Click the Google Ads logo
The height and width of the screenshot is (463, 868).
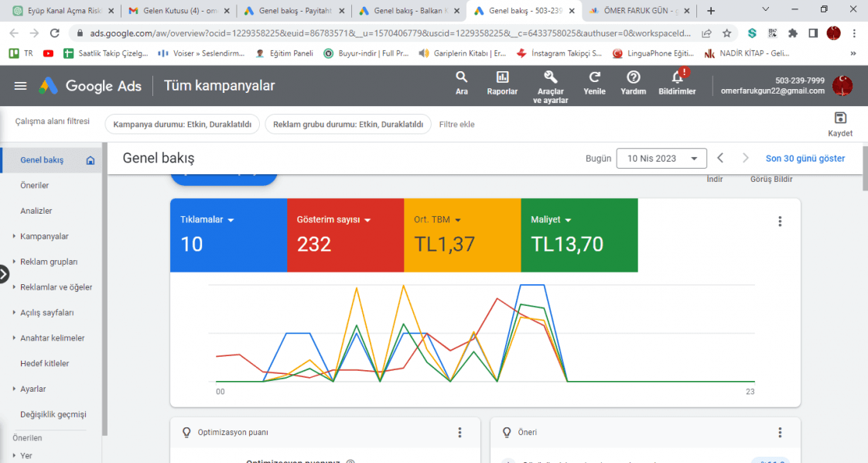91,86
